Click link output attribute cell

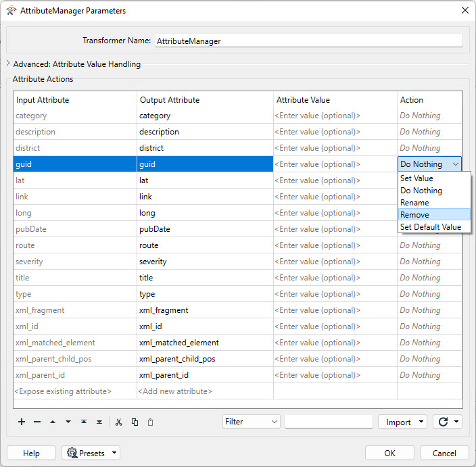pyautogui.click(x=205, y=197)
